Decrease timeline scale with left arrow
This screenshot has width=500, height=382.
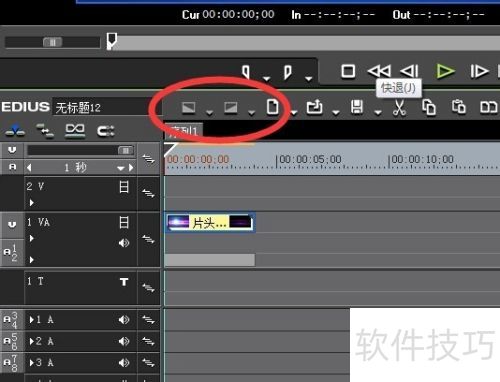click(29, 168)
